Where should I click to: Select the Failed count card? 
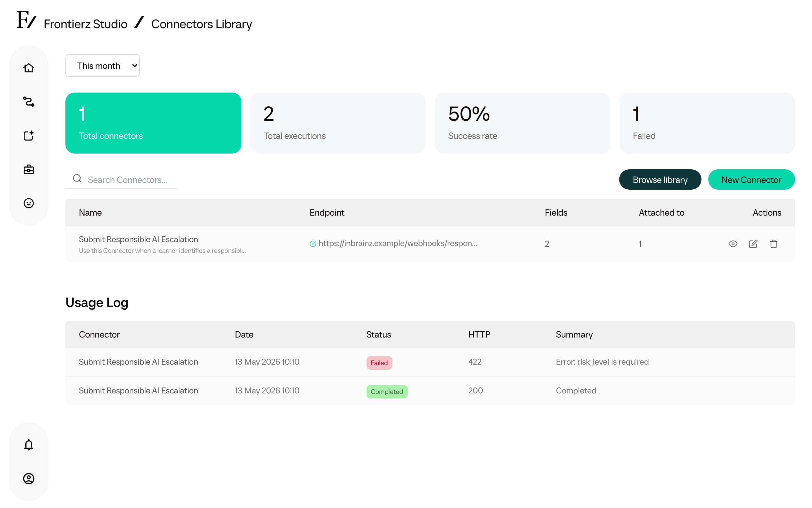pos(707,123)
